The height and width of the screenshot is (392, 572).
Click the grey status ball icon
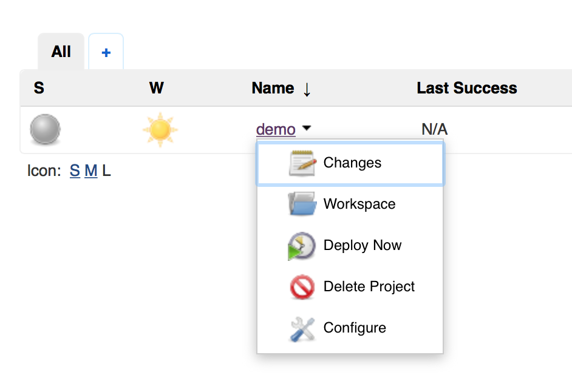45,129
